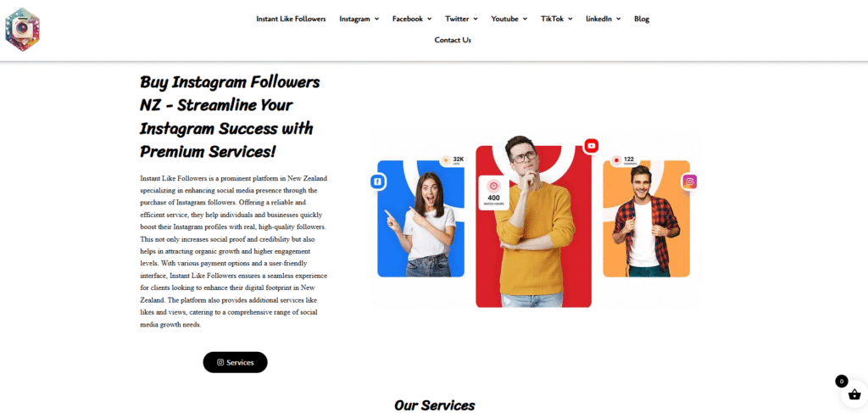
Task: Expand the Facebook dropdown menu
Action: [412, 19]
